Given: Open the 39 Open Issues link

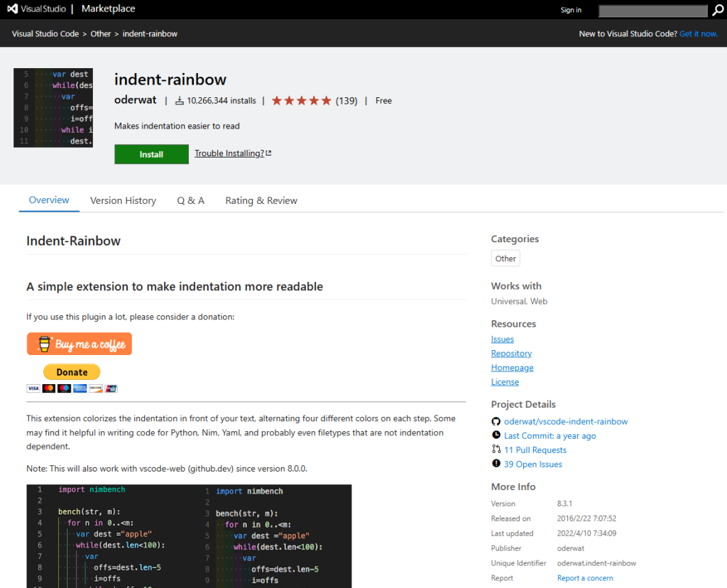Looking at the screenshot, I should coord(532,464).
